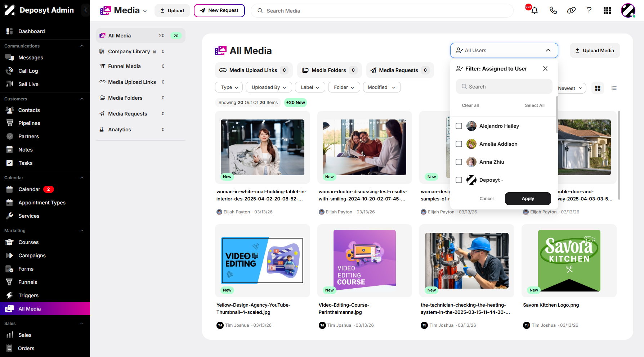Image resolution: width=644 pixels, height=357 pixels.
Task: Click the user filter Search field
Action: click(x=504, y=87)
